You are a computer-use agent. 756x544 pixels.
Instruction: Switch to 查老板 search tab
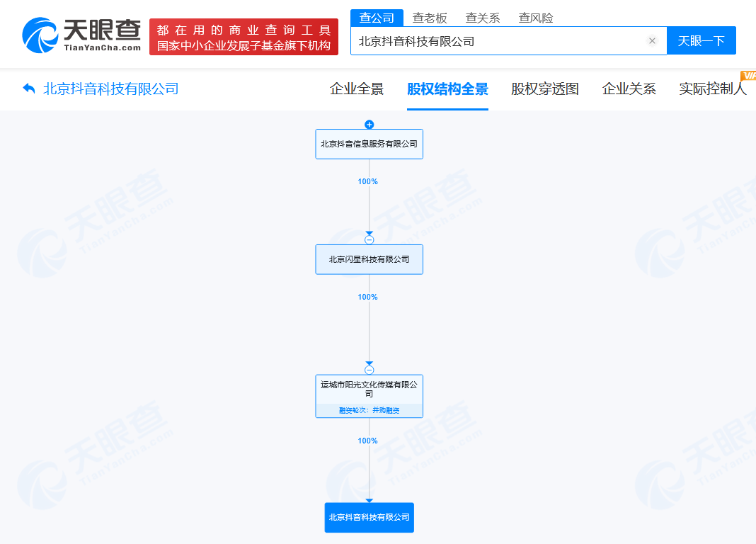tap(430, 18)
